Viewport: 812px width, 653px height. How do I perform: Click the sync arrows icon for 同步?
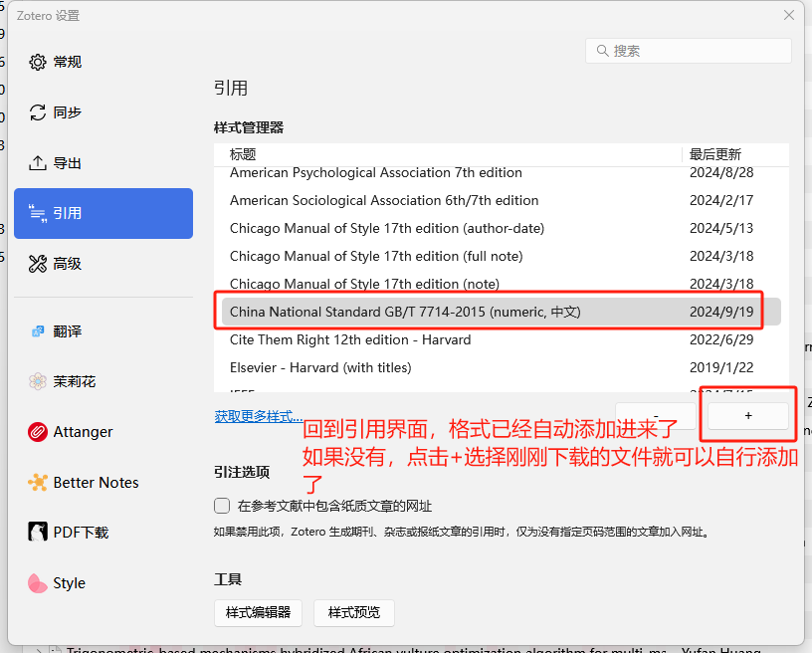(x=37, y=112)
